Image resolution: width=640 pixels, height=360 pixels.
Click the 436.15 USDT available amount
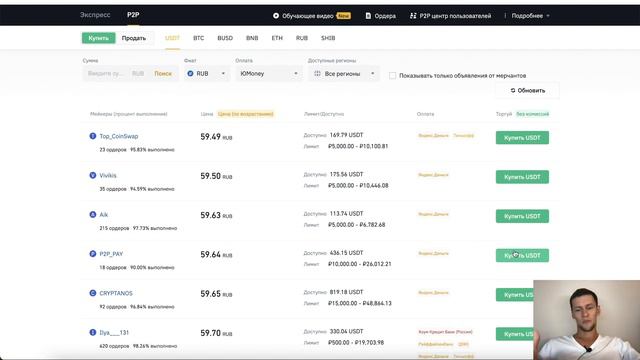(x=346, y=253)
